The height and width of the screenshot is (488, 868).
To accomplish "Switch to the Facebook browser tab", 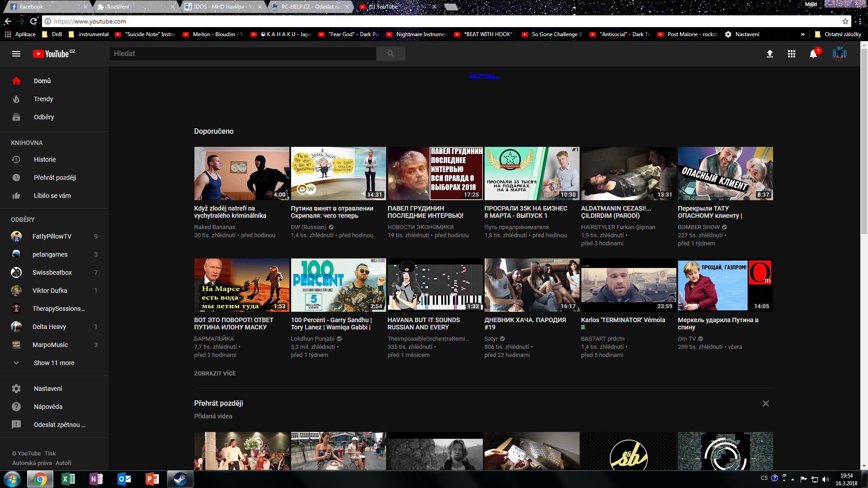I will point(32,7).
